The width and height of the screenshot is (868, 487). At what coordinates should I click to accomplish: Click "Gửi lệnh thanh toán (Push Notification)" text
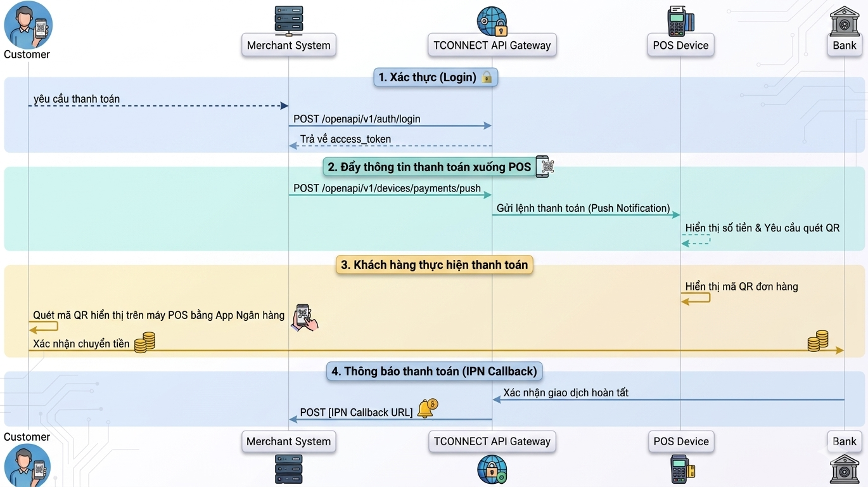tap(583, 208)
